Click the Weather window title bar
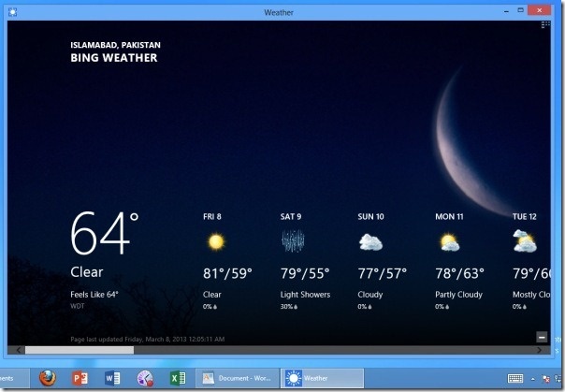The image size is (565, 392). click(279, 12)
